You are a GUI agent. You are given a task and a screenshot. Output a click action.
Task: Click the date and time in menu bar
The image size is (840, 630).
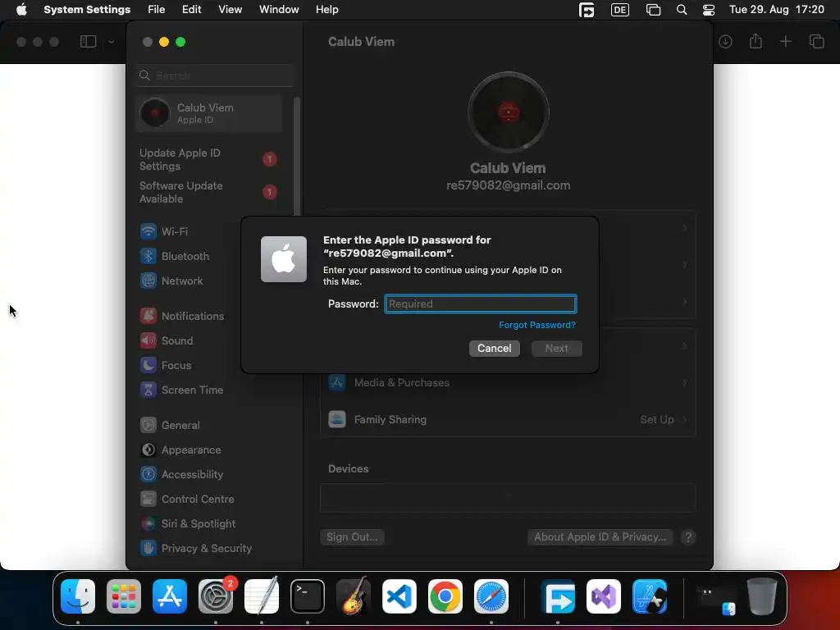coord(777,10)
